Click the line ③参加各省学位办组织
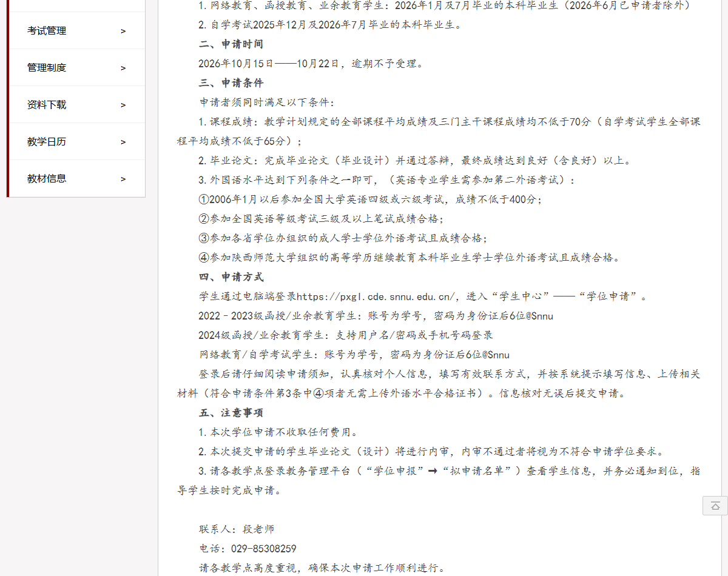The height and width of the screenshot is (576, 728). [x=343, y=238]
